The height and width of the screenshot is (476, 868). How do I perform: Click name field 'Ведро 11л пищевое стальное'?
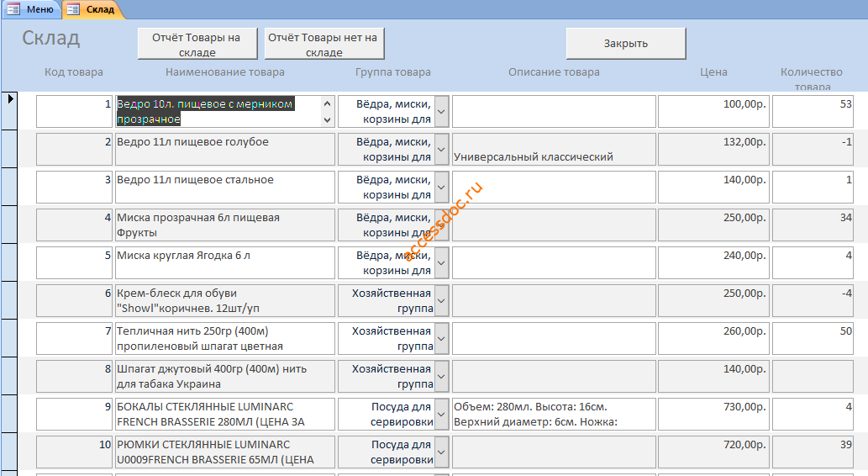(x=224, y=187)
